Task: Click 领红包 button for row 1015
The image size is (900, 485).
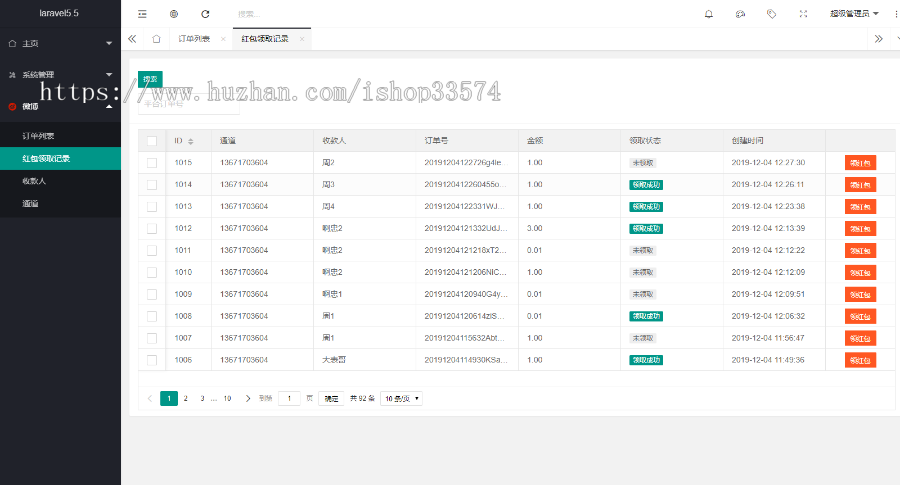Action: 860,163
